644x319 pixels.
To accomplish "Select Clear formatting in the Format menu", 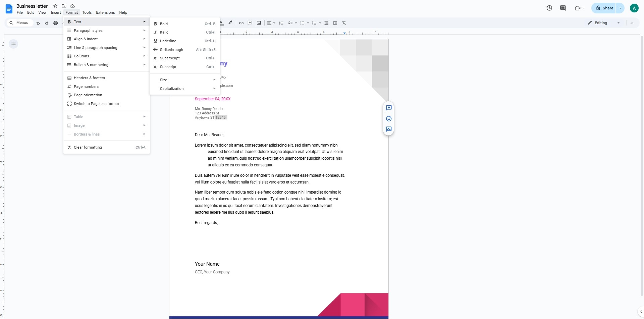I will click(x=88, y=147).
